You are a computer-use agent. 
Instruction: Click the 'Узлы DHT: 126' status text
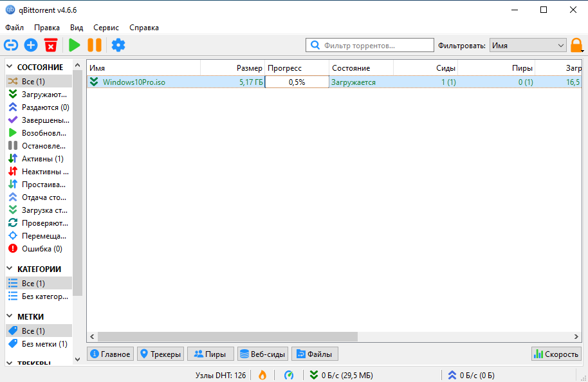point(221,375)
